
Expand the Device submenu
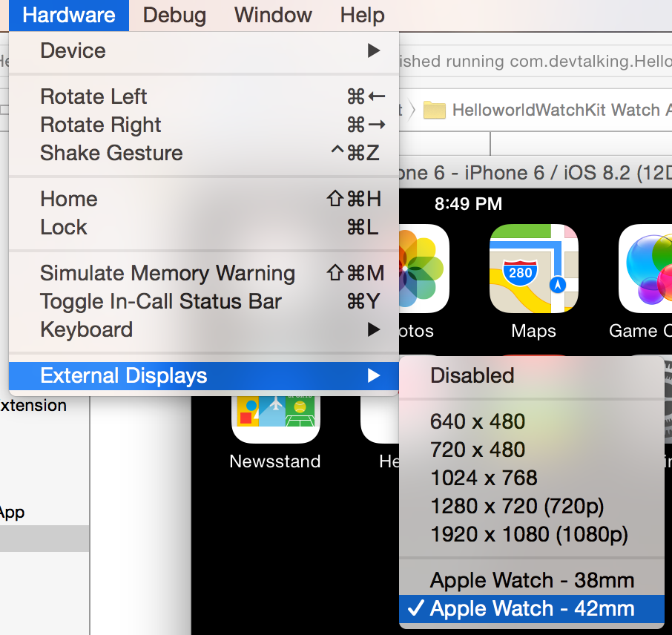pyautogui.click(x=204, y=50)
